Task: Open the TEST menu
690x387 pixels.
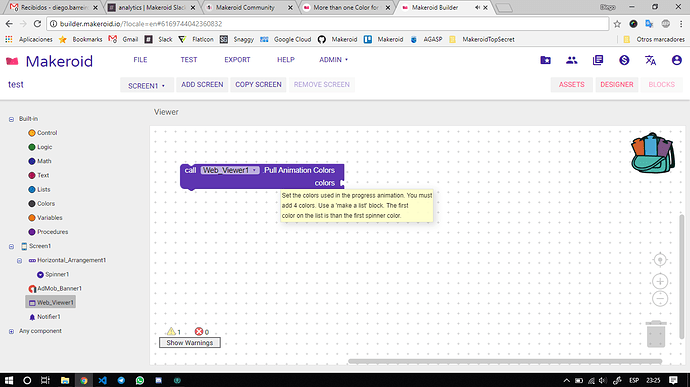Action: (x=189, y=59)
